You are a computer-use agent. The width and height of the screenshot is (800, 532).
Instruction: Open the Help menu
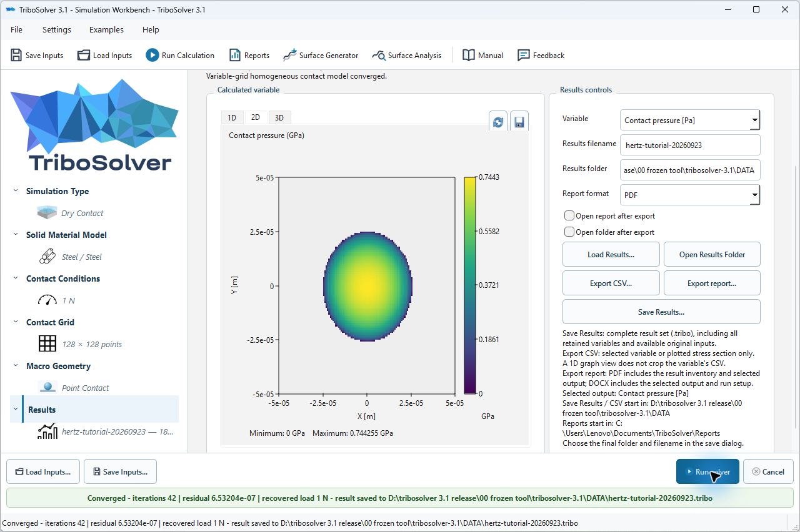pyautogui.click(x=151, y=29)
